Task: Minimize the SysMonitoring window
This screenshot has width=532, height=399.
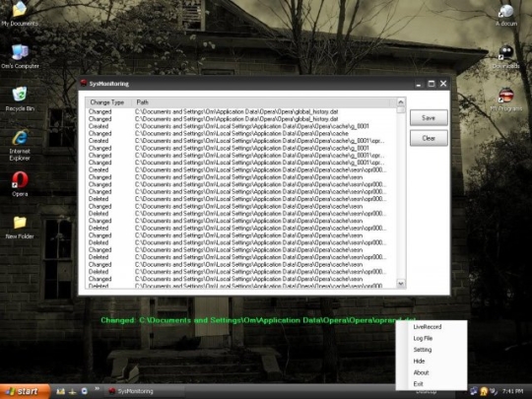Action: (419, 84)
